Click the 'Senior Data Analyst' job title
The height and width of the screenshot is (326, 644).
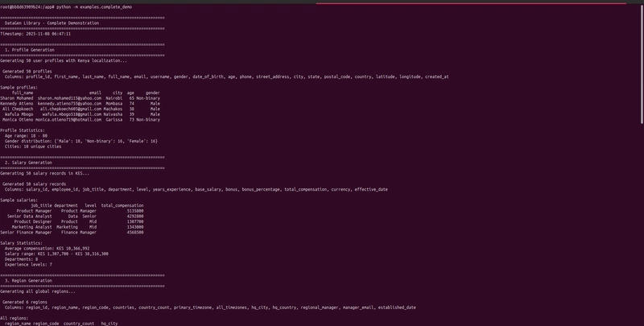(29, 216)
